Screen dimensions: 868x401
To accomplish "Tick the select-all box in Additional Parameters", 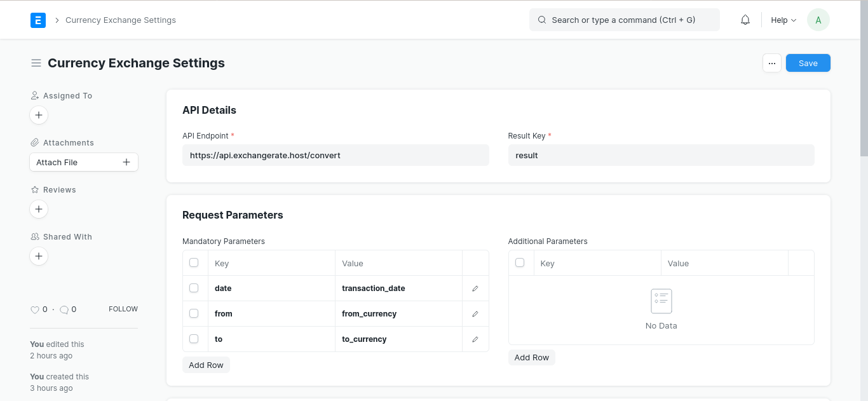I will click(x=520, y=262).
